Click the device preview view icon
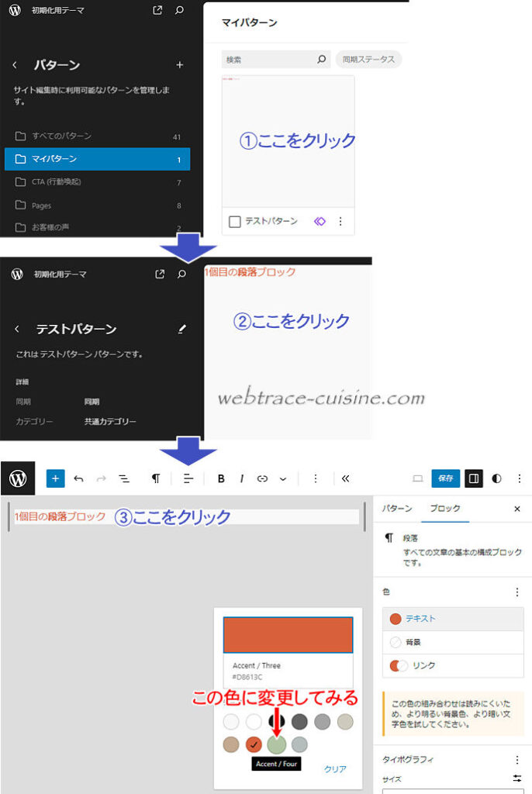This screenshot has width=532, height=794. click(x=417, y=478)
